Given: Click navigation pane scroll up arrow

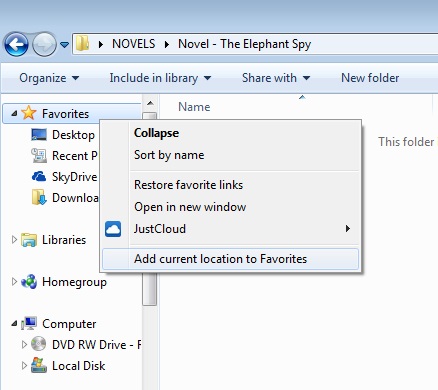Looking at the screenshot, I should click(x=150, y=103).
